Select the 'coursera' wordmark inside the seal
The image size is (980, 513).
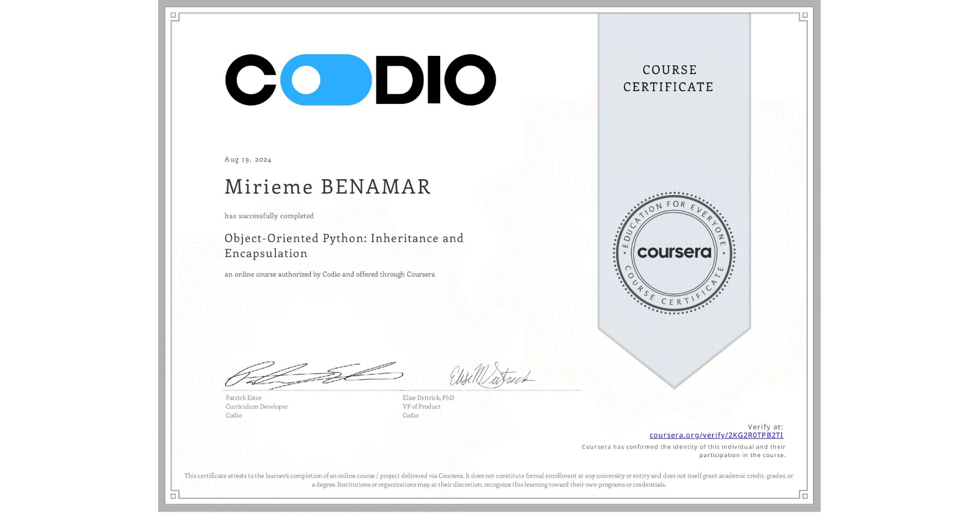[674, 253]
